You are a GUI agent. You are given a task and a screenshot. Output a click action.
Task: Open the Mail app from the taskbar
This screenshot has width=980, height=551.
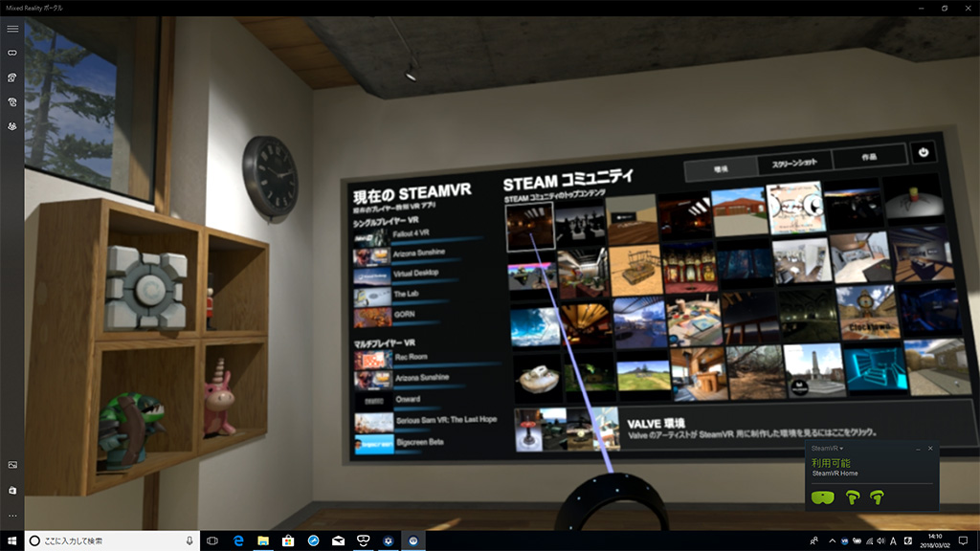338,541
